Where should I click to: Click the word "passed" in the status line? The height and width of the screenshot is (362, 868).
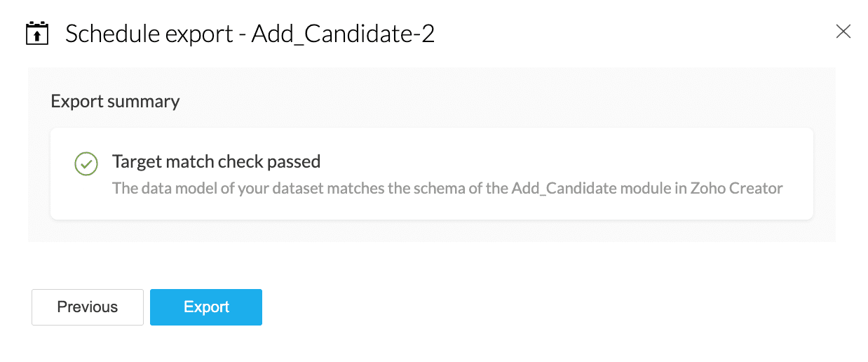[x=294, y=162]
